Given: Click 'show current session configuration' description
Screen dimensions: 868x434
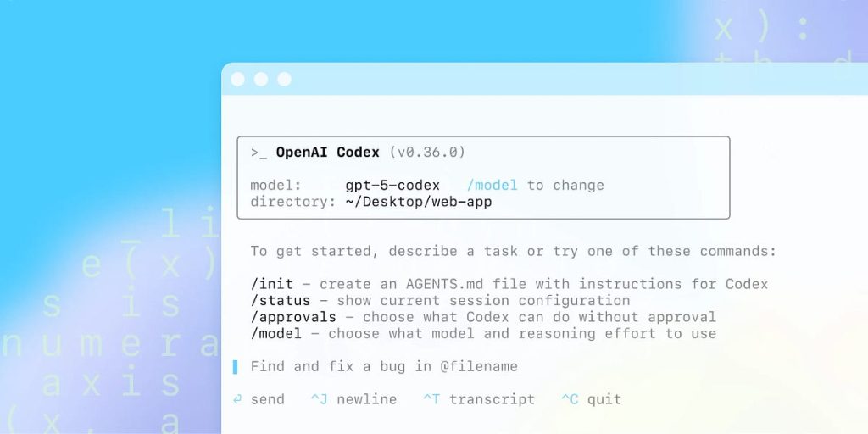Looking at the screenshot, I should [x=483, y=301].
